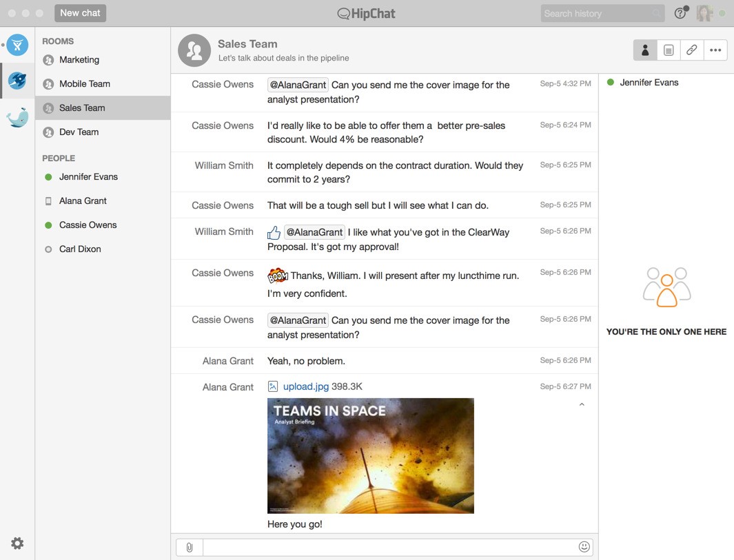Show room links with chain icon
Viewport: 734px width, 560px height.
[x=691, y=50]
